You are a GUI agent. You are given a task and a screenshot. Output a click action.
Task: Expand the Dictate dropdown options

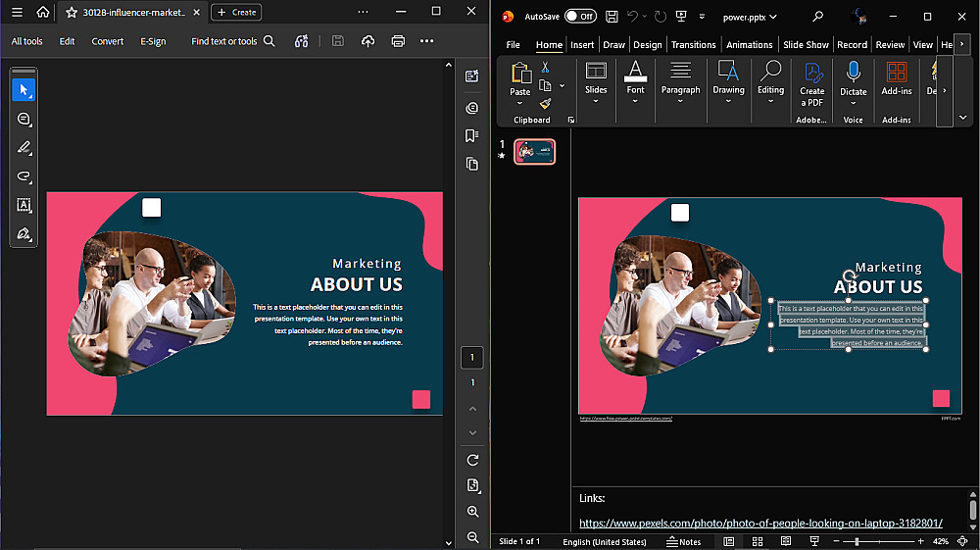[x=853, y=103]
